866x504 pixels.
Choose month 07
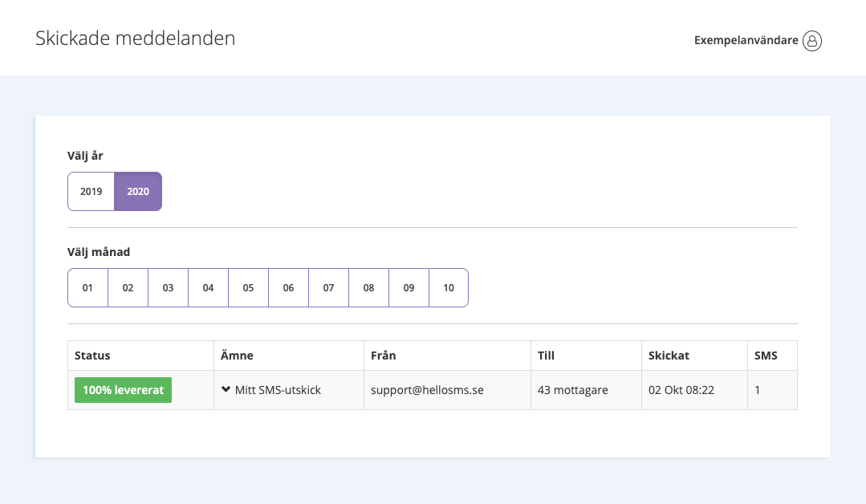[x=328, y=287]
